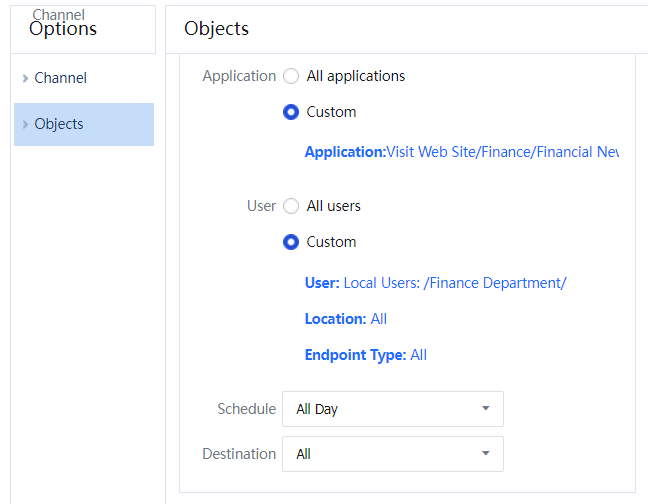Image resolution: width=648 pixels, height=504 pixels.
Task: Click the arrow icon beside Objects
Action: (x=25, y=125)
